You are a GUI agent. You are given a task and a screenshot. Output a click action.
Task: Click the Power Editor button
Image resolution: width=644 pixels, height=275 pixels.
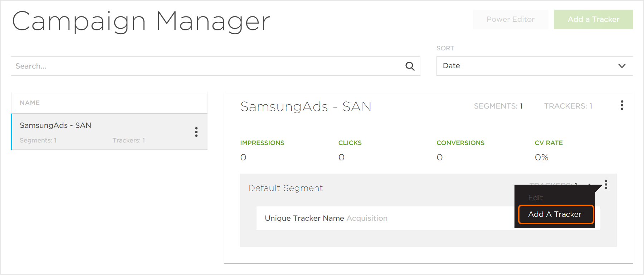[511, 19]
